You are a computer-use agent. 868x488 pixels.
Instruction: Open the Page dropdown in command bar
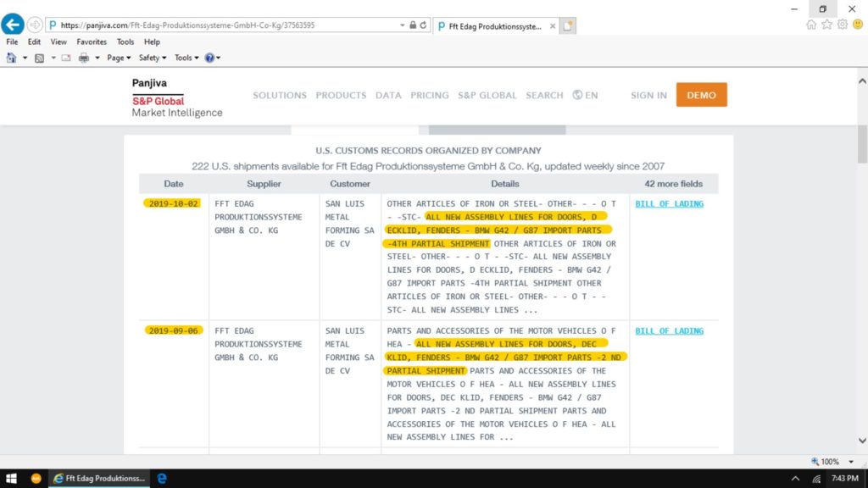(119, 58)
